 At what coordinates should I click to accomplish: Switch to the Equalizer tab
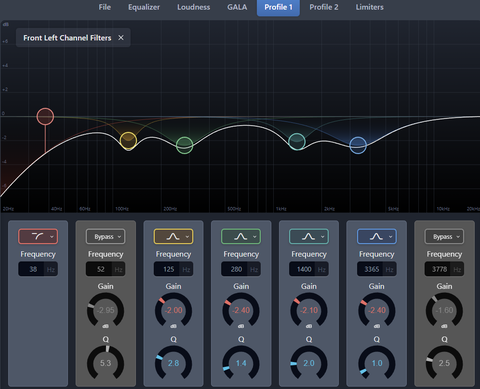(144, 7)
